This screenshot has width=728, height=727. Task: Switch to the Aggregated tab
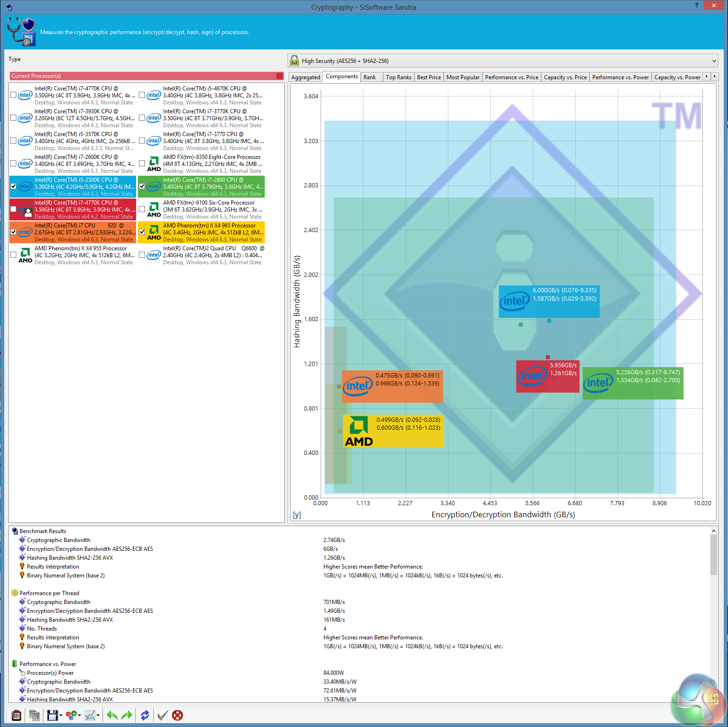[x=306, y=77]
